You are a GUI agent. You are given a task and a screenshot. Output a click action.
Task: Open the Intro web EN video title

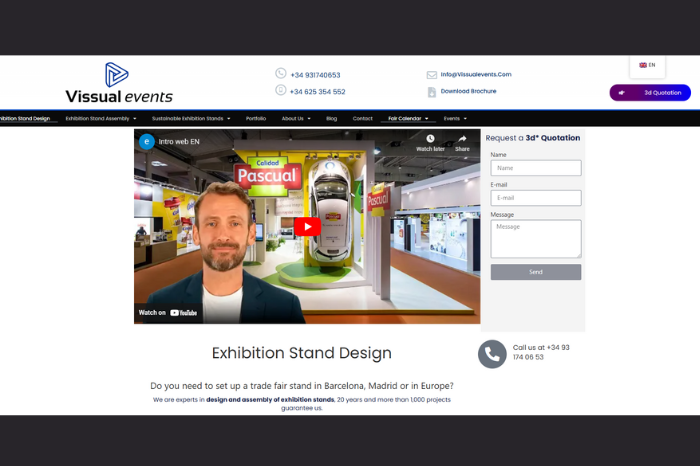click(179, 141)
